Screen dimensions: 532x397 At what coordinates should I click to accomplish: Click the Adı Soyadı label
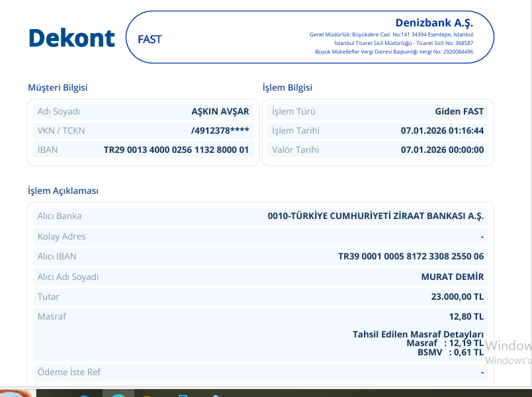[x=59, y=112]
